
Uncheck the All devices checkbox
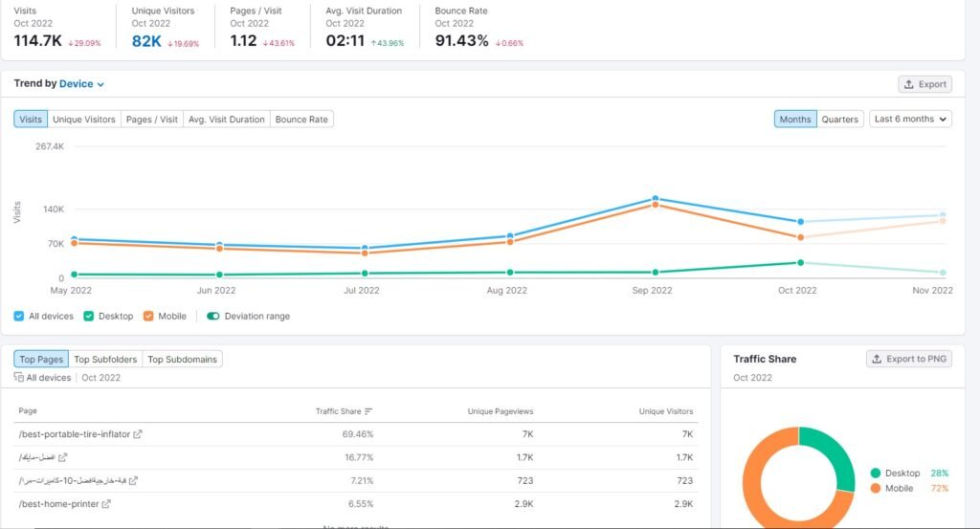tap(20, 316)
